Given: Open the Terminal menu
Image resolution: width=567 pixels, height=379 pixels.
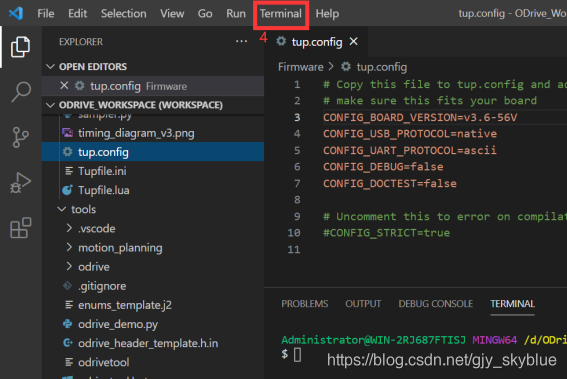Looking at the screenshot, I should pos(281,14).
